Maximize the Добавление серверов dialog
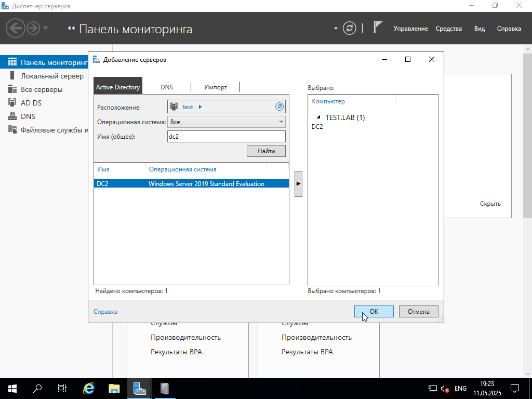Screen dimensions: 532x399 click(408, 59)
